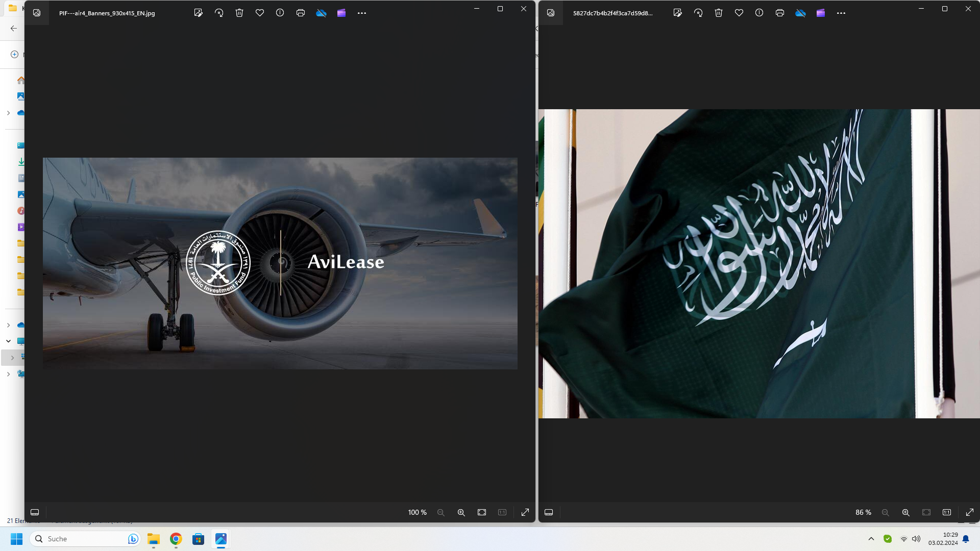The height and width of the screenshot is (551, 980).
Task: Expand top OneDrive node in Explorer sidebar
Action: click(8, 113)
